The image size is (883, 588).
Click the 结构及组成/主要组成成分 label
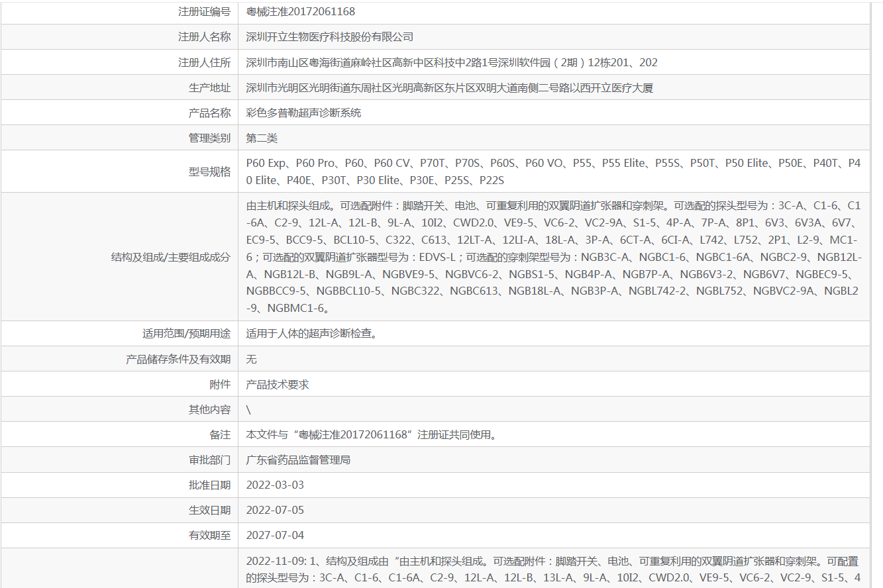coord(171,257)
